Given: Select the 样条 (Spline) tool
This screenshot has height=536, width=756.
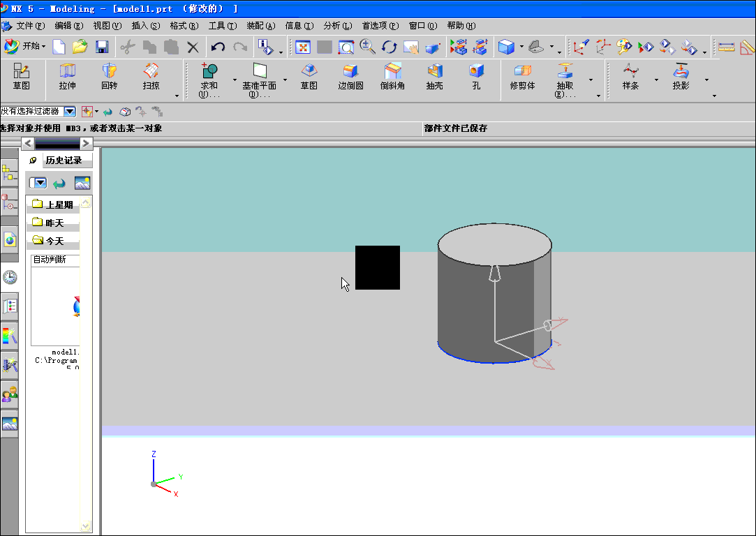Looking at the screenshot, I should pos(630,77).
